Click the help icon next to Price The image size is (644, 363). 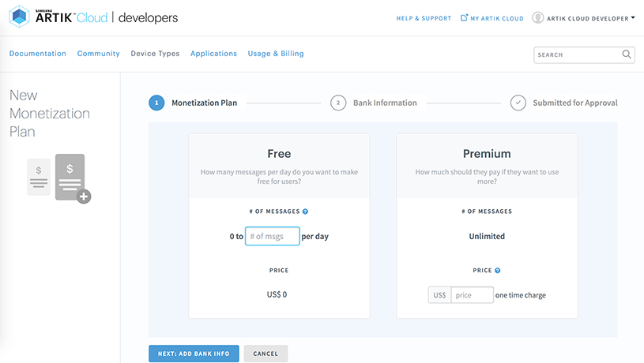498,271
